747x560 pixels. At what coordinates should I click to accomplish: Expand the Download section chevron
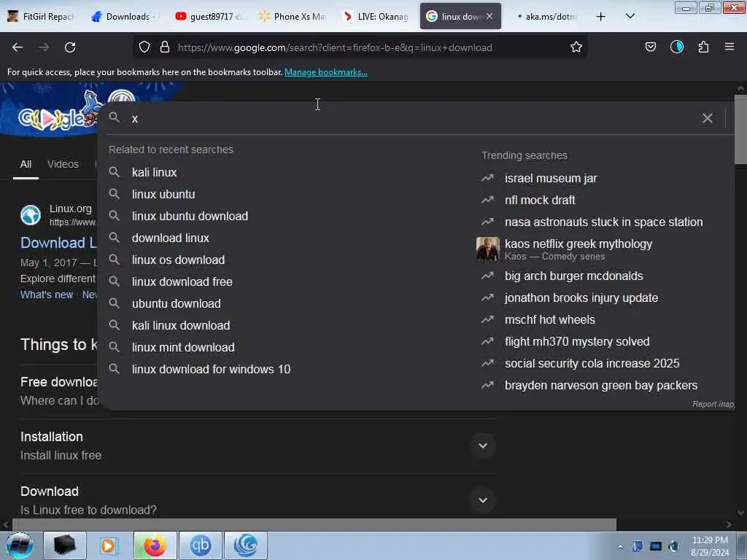(x=483, y=500)
